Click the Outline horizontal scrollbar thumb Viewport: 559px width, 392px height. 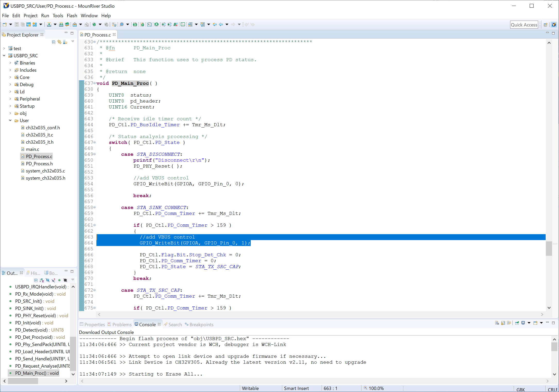pyautogui.click(x=23, y=381)
